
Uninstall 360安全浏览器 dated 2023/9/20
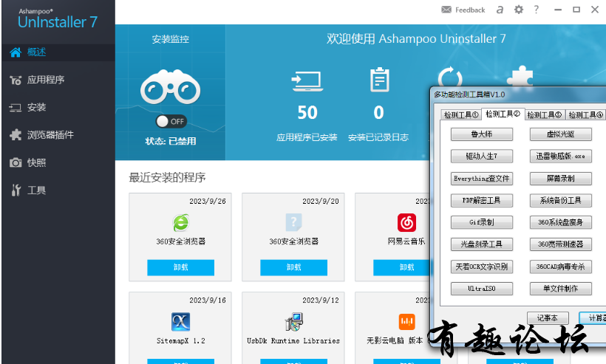tap(293, 267)
